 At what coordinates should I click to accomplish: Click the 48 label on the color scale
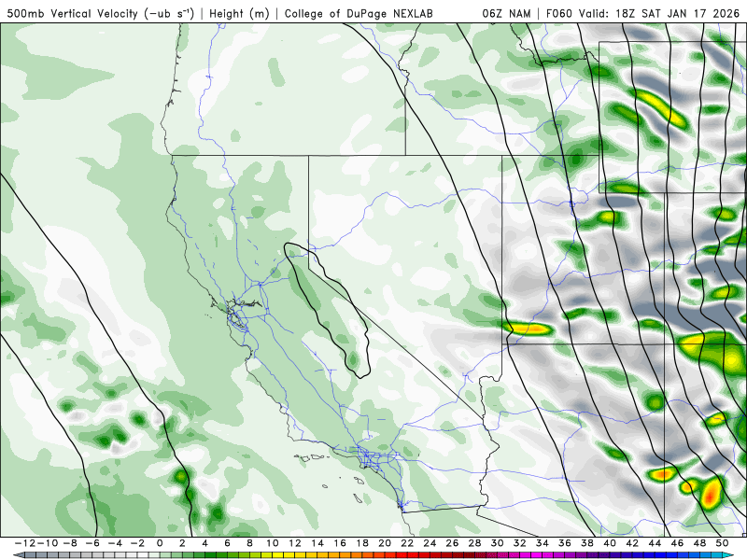coord(699,543)
